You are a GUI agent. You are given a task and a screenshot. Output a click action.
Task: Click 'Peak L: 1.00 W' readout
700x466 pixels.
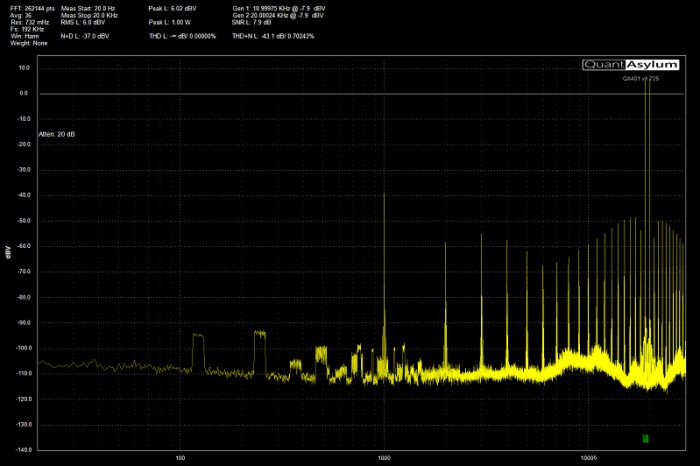click(170, 22)
